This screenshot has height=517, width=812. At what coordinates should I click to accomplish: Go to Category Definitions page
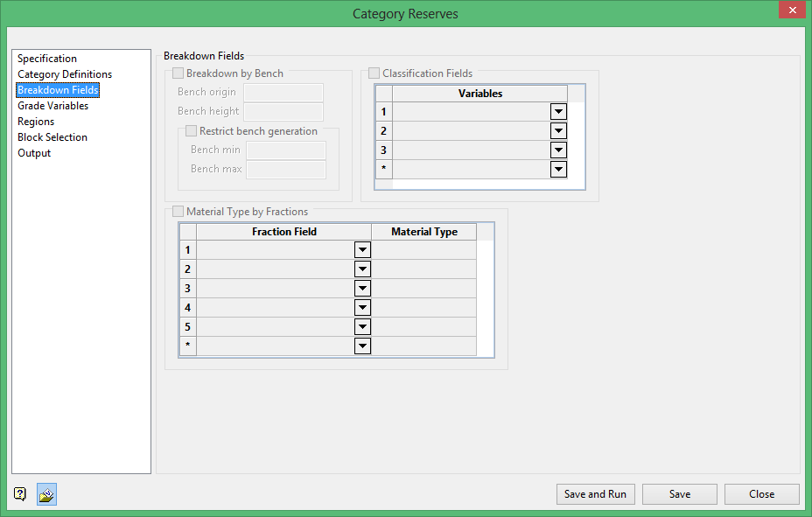click(65, 74)
